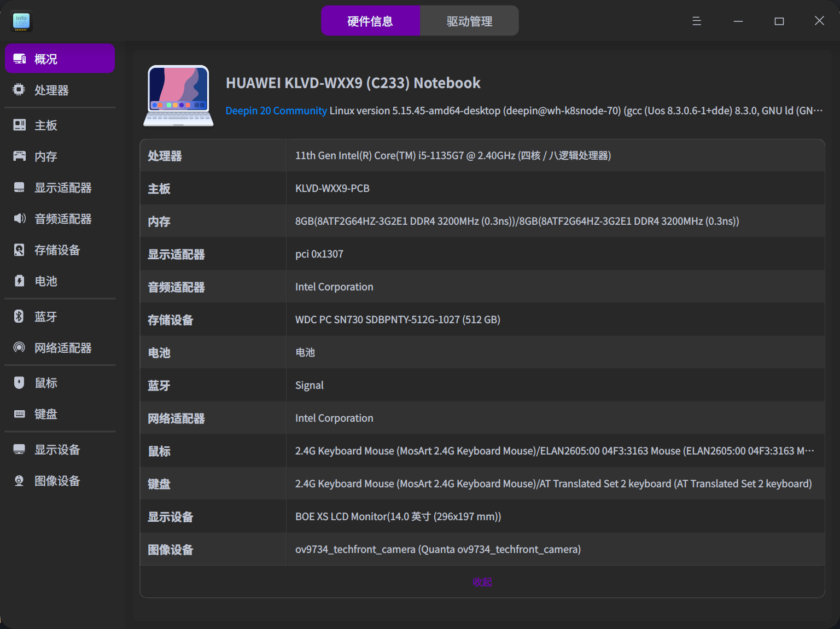
Task: Select the 键盘 keyboard icon in sidebar
Action: coord(19,414)
